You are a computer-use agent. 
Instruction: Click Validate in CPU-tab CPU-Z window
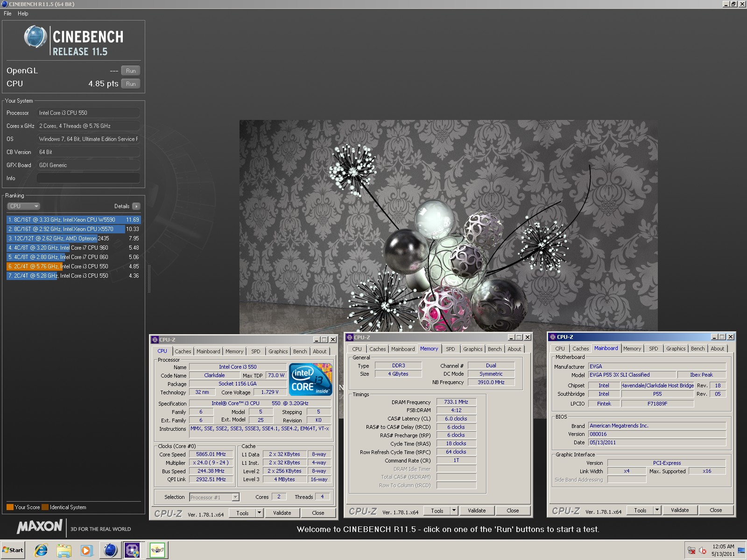point(282,513)
